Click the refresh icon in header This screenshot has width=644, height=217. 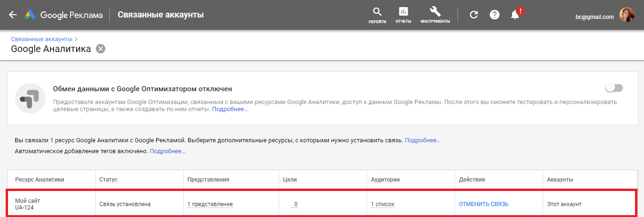tap(474, 15)
